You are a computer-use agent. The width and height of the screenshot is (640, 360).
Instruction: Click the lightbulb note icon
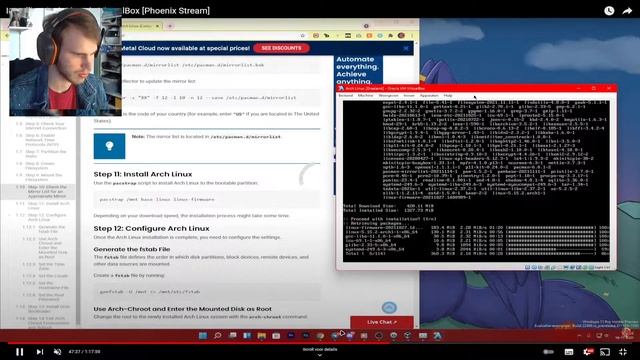(109, 146)
